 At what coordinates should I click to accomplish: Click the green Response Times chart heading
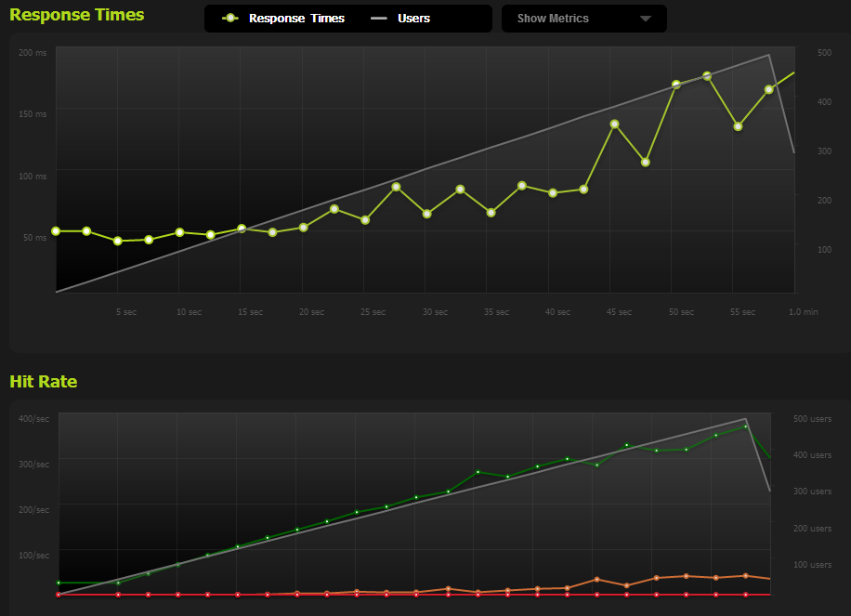pyautogui.click(x=77, y=15)
